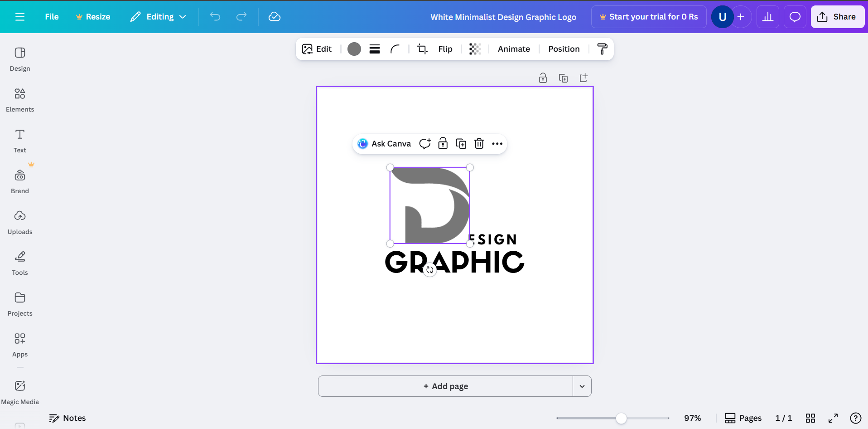Open the Transparency control
This screenshot has width=868, height=429.
tap(474, 49)
